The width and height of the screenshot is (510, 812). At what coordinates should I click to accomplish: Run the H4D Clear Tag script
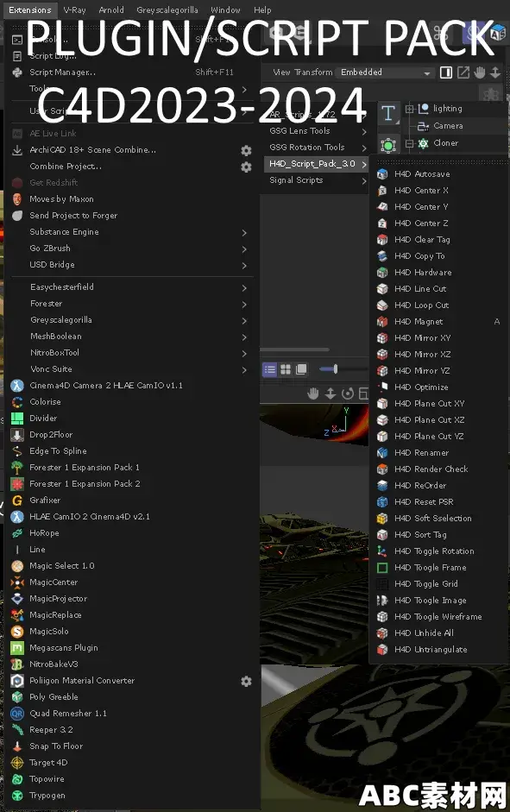pyautogui.click(x=422, y=240)
